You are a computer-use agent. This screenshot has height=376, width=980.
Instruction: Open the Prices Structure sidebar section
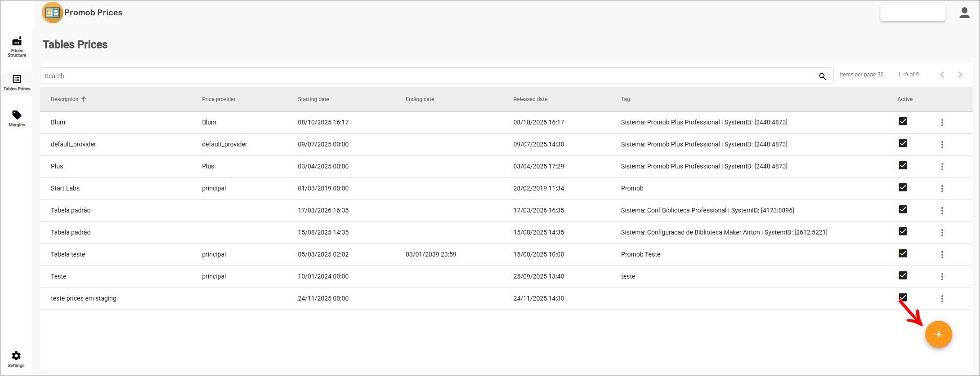point(17,47)
